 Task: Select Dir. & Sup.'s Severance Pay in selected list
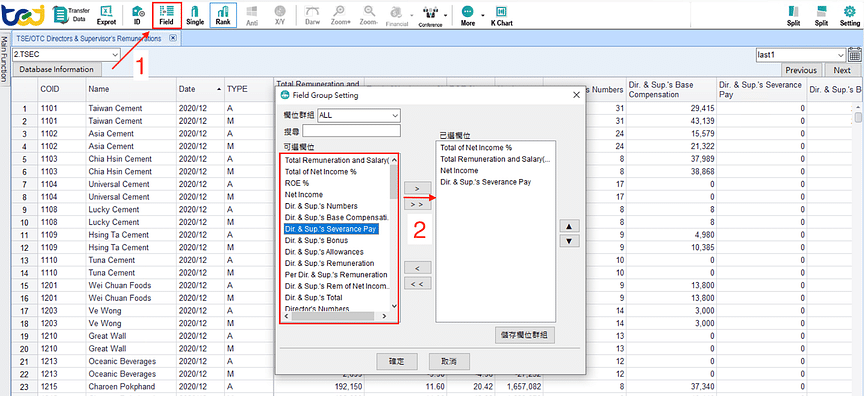(x=485, y=182)
